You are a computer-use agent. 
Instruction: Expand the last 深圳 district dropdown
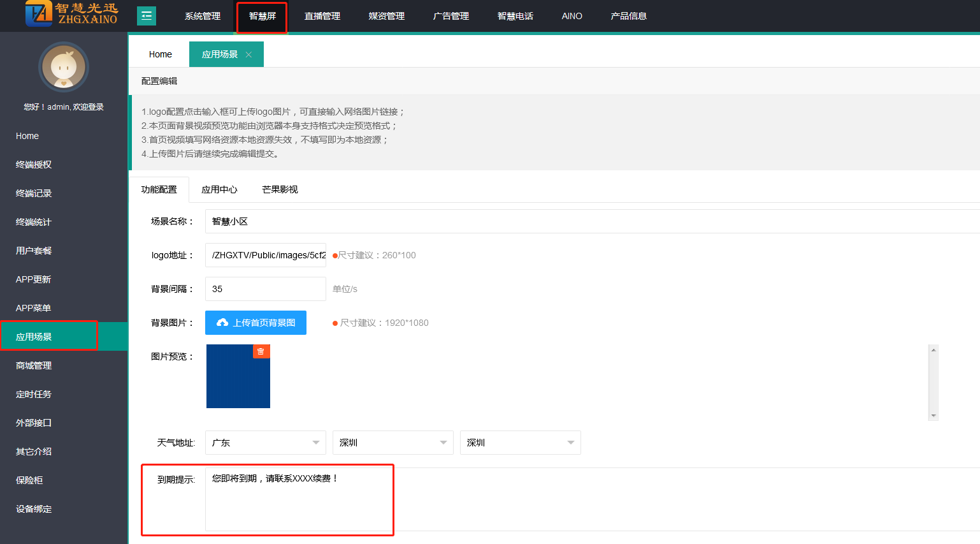click(521, 443)
